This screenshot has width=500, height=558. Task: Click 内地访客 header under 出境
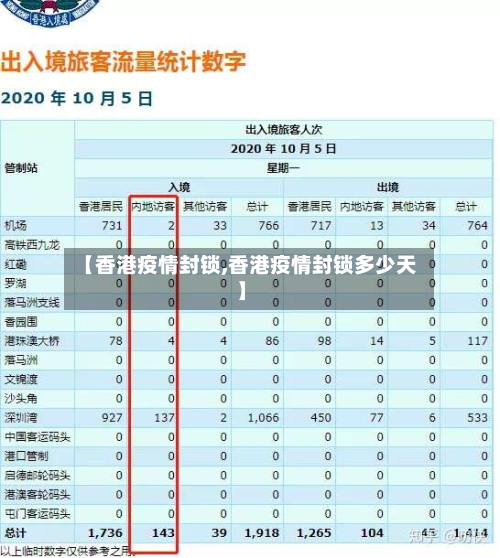(362, 206)
